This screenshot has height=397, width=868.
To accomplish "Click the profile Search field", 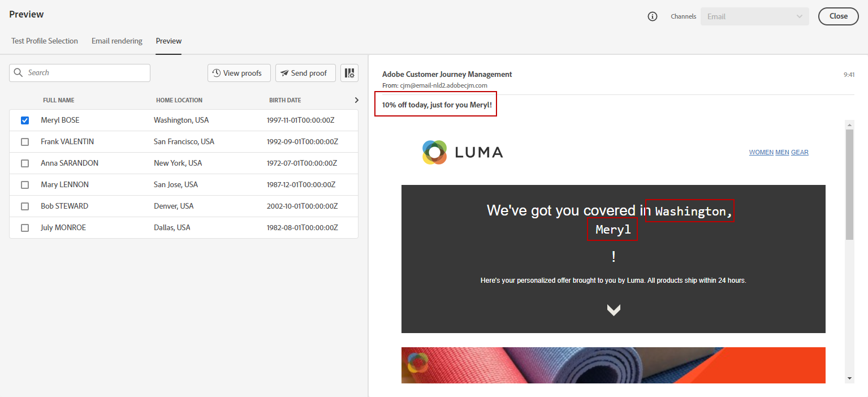I will click(80, 73).
